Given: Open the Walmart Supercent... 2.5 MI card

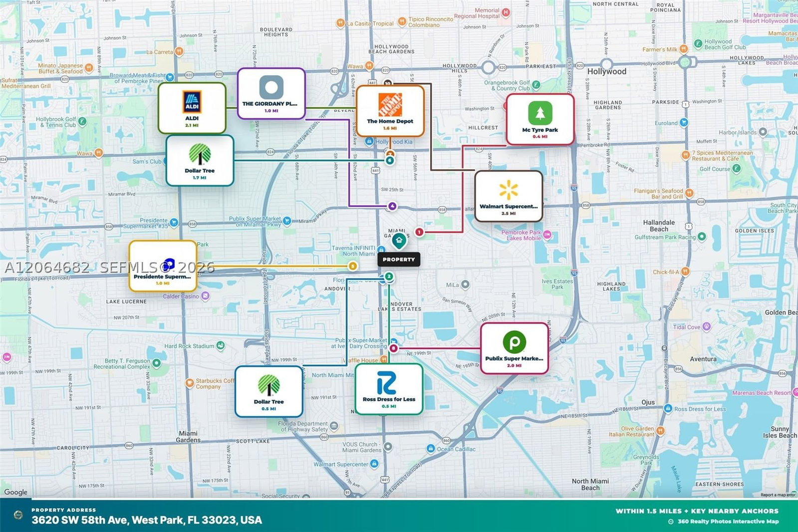Looking at the screenshot, I should pyautogui.click(x=509, y=196).
